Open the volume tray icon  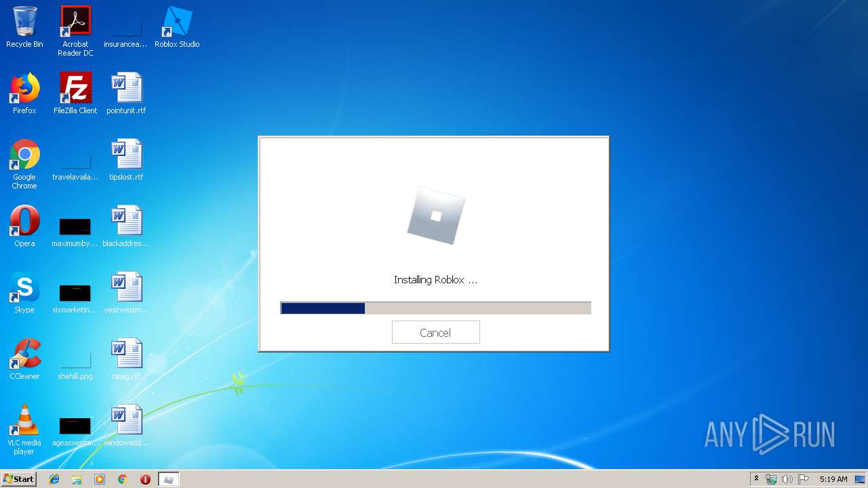pyautogui.click(x=787, y=479)
